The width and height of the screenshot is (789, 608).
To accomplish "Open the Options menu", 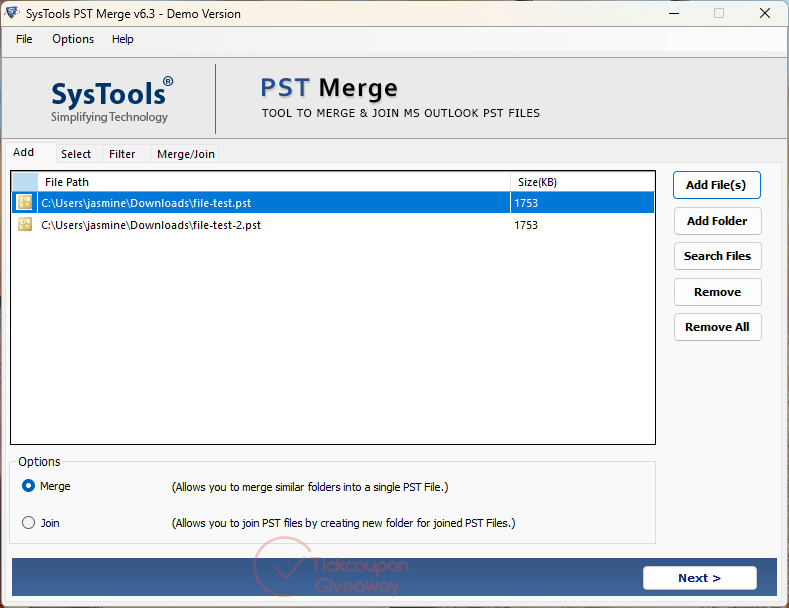I will click(73, 39).
